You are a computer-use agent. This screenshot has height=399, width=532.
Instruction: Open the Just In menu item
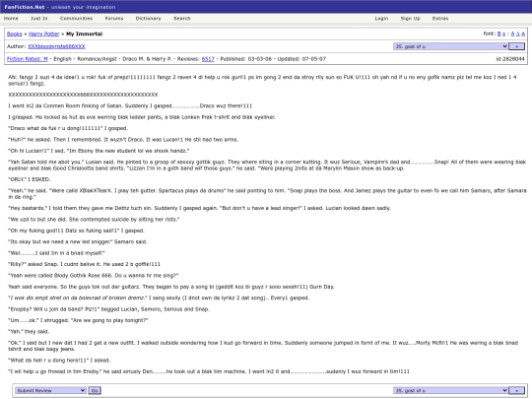[39, 19]
